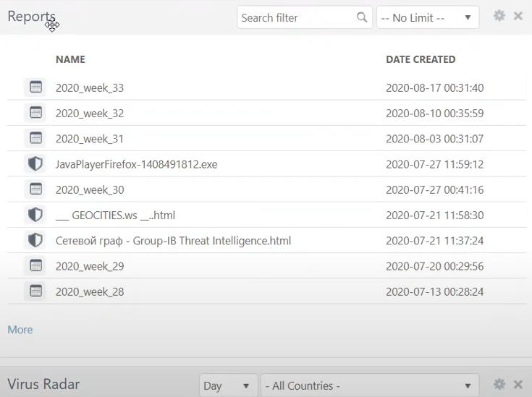Open the 2020_week_30 report

tap(90, 189)
